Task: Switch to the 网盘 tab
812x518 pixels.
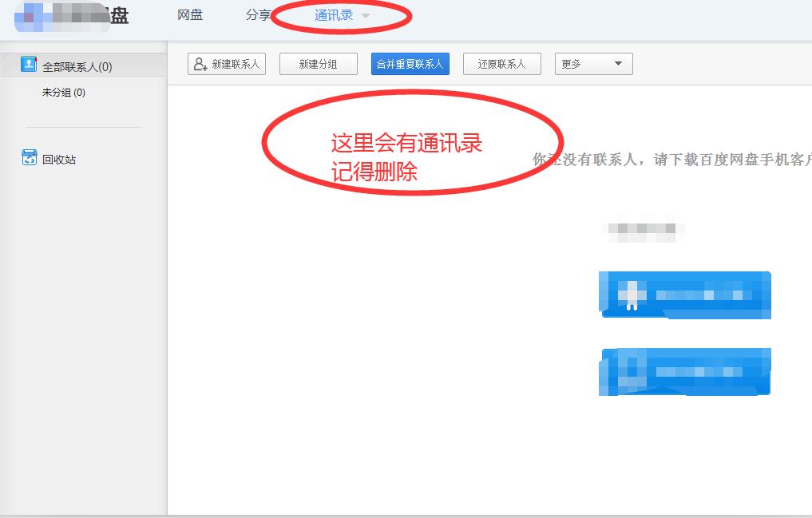Action: coord(190,14)
